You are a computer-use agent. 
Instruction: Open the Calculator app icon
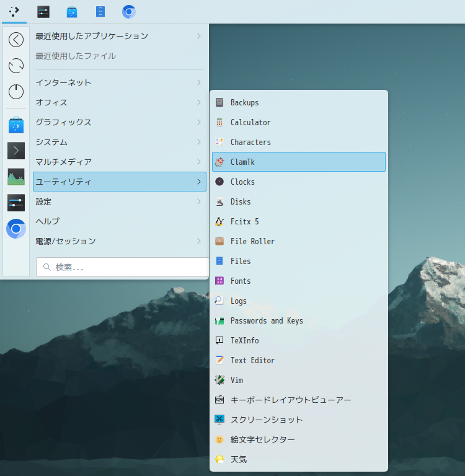[219, 122]
